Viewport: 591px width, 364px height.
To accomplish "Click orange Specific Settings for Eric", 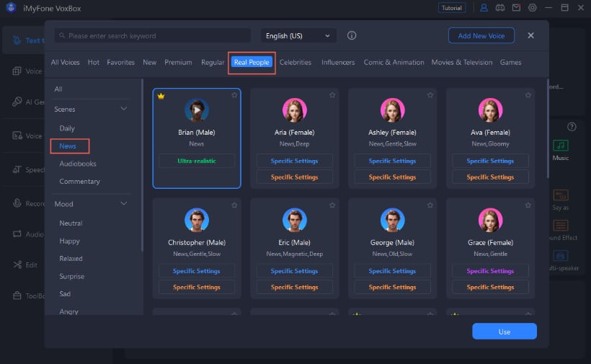I will (294, 287).
